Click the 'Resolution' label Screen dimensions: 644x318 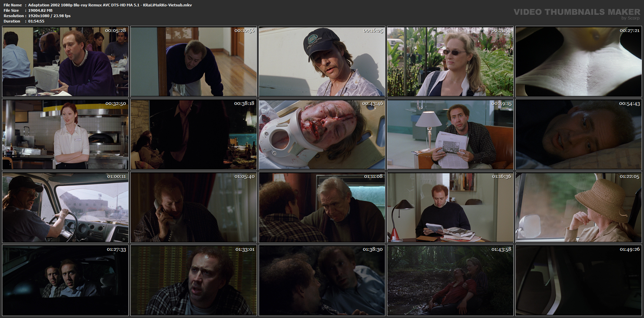(14, 16)
